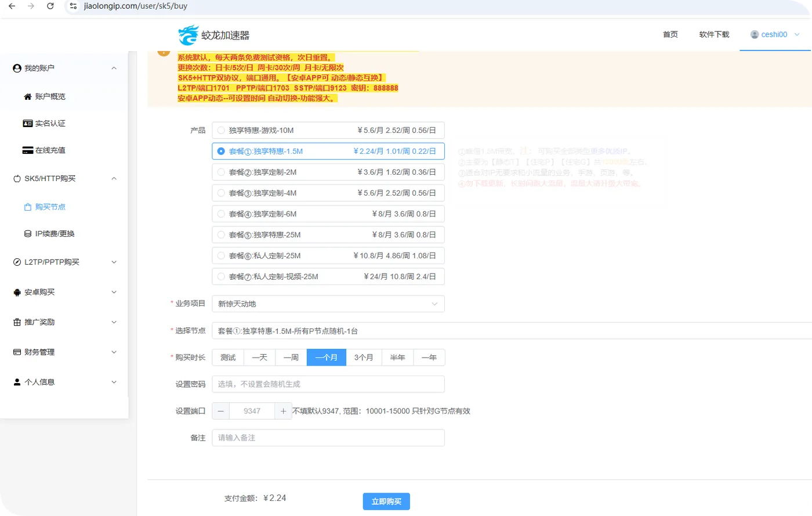Image resolution: width=812 pixels, height=516 pixels.
Task: Click the icon beside 财务管理
Action: [x=17, y=352]
